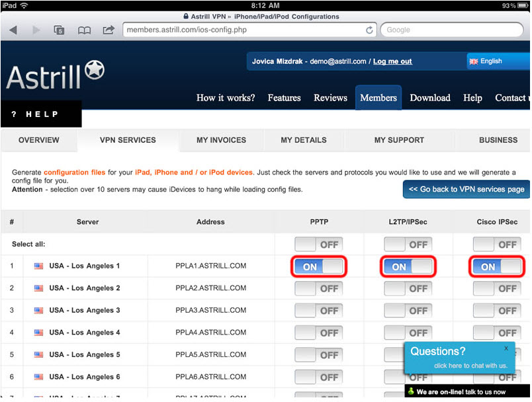Click the UK flag language icon
This screenshot has height=402, width=532.
(474, 61)
